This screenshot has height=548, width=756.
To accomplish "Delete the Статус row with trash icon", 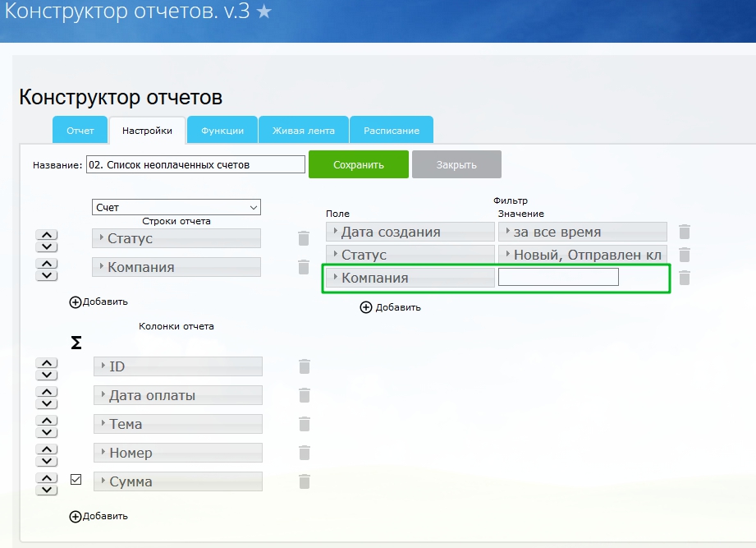I will tap(304, 238).
